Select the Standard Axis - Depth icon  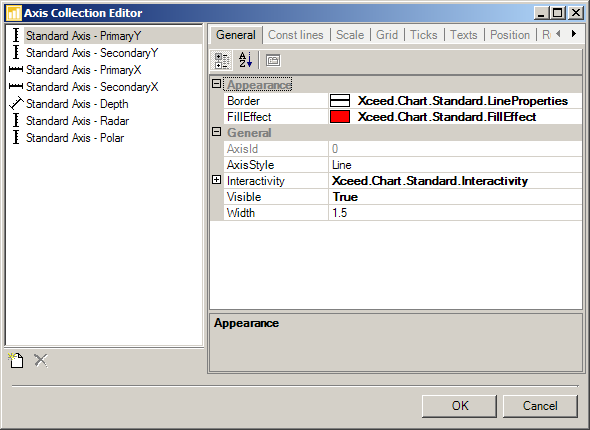click(x=16, y=104)
